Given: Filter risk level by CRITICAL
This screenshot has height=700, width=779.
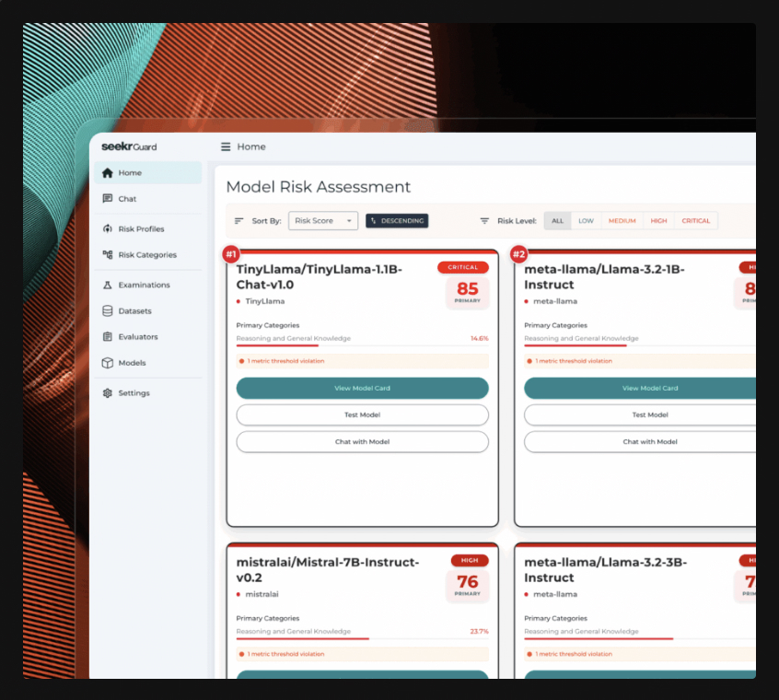Looking at the screenshot, I should (x=695, y=221).
